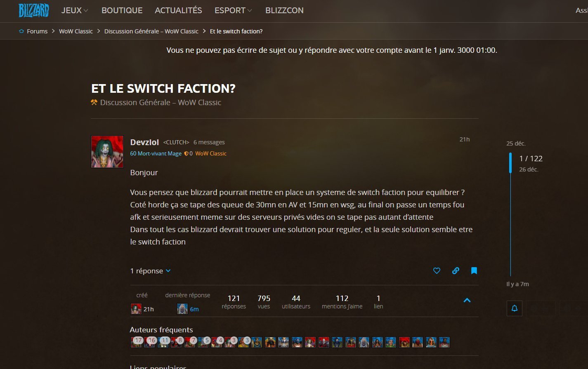Click the 6 messages count text

pos(209,142)
